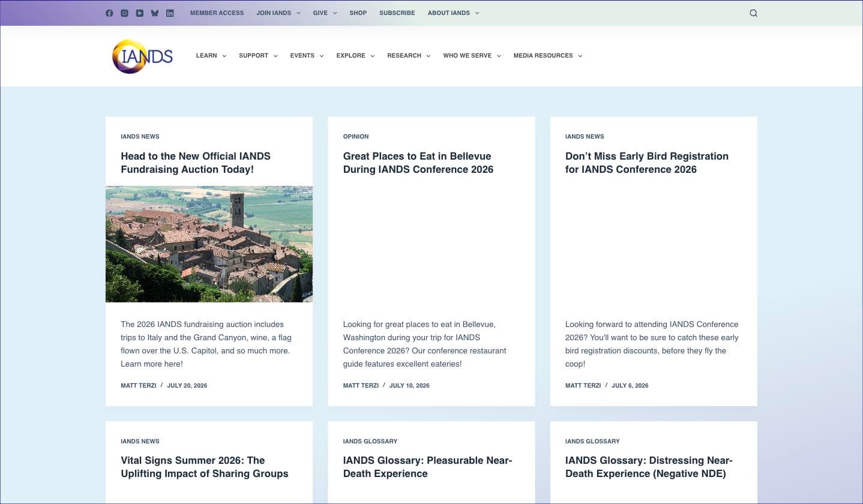Open Vital Signs Summer 2026 article
863x504 pixels.
pyautogui.click(x=204, y=467)
